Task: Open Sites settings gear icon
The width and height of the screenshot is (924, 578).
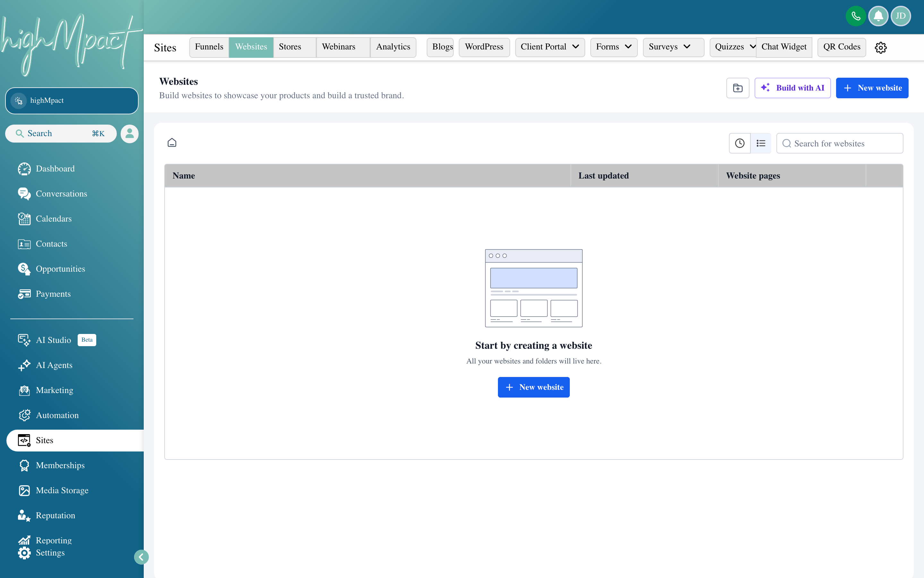Action: 881,48
